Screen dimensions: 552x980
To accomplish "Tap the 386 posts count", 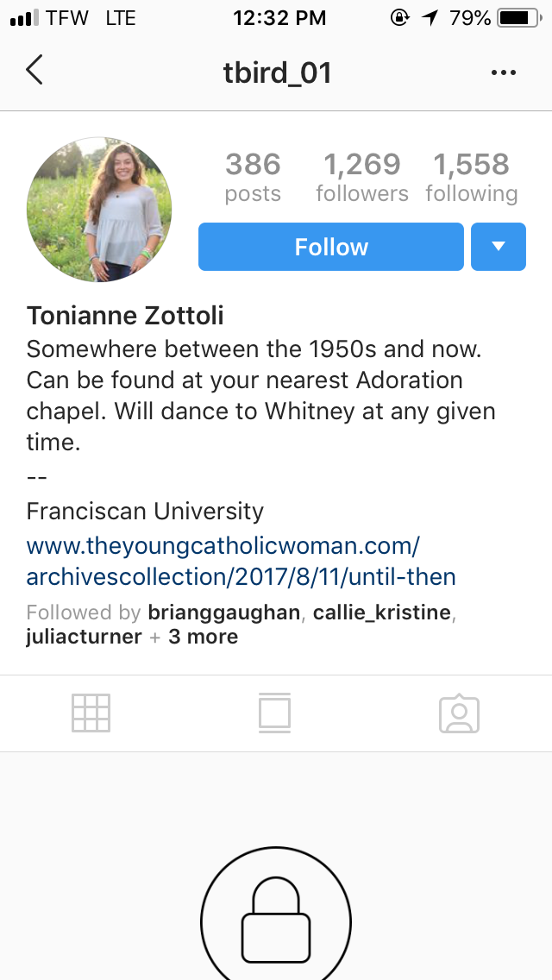I will (x=253, y=177).
